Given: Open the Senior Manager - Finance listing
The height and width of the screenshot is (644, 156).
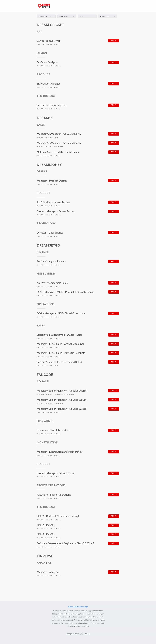Looking at the screenshot, I should pos(51,262).
